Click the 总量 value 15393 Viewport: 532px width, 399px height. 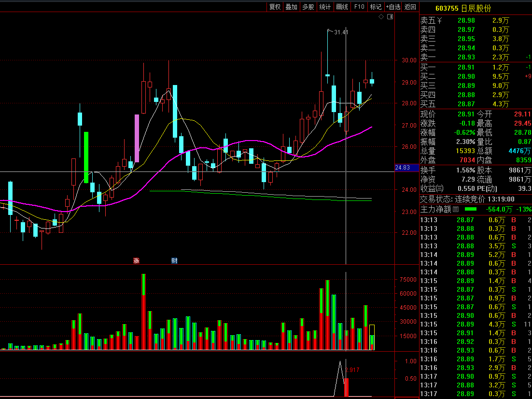click(465, 151)
